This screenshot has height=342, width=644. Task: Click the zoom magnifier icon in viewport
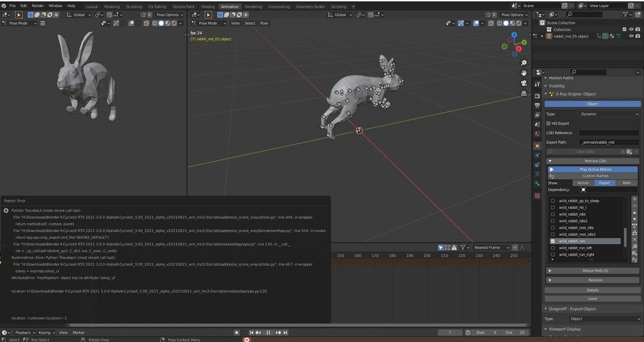click(x=525, y=62)
